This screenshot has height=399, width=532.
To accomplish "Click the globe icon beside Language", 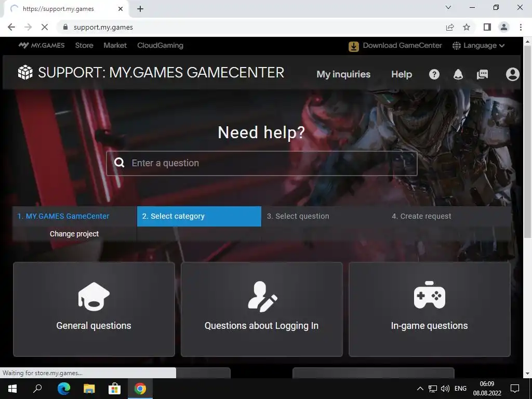I will [x=457, y=46].
